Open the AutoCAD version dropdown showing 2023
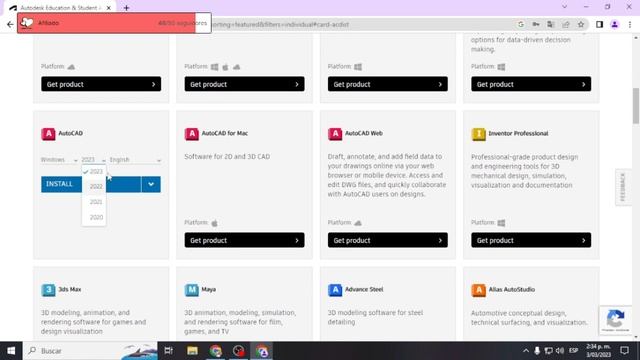The height and width of the screenshot is (360, 640). [x=93, y=160]
